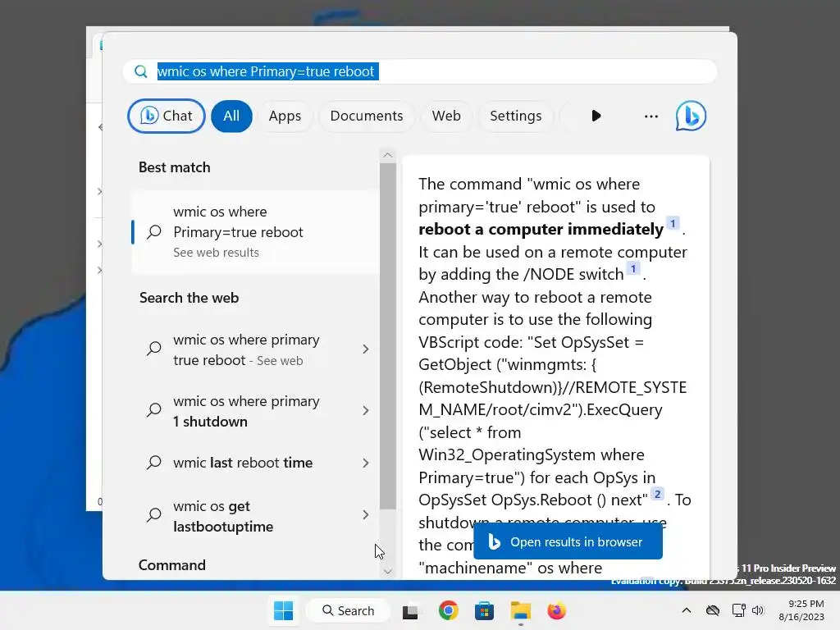The height and width of the screenshot is (630, 840).
Task: Click the Bing icon beside the filter tabs
Action: (691, 116)
